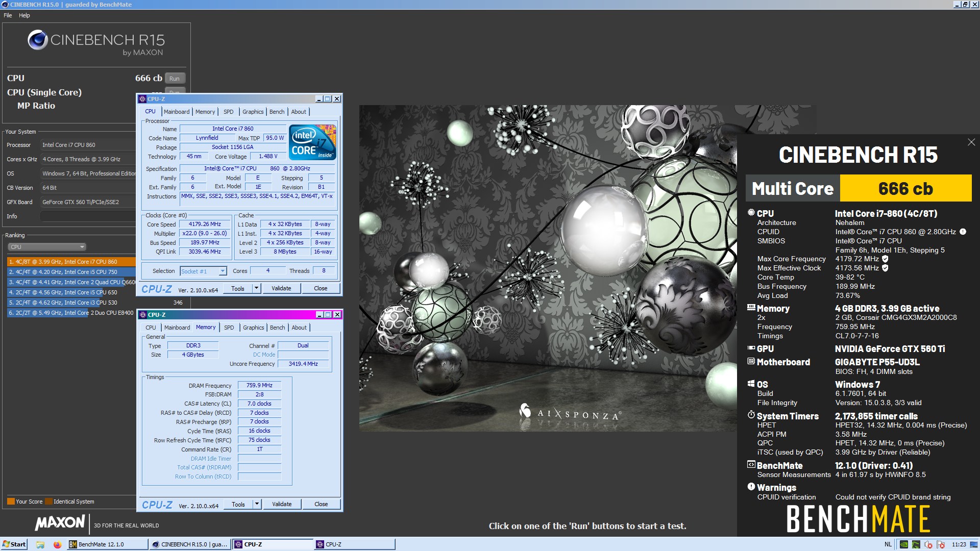Image resolution: width=980 pixels, height=551 pixels.
Task: Click the rendered AIXSPONZA scene image
Action: (x=548, y=268)
